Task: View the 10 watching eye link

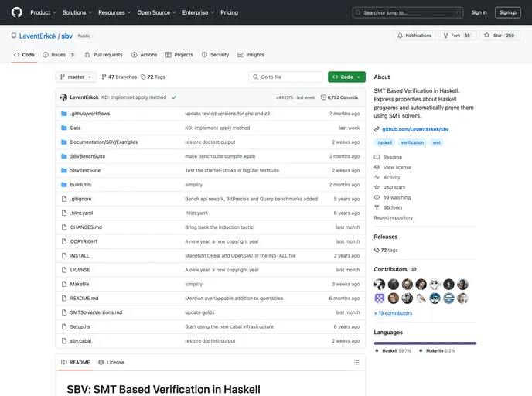Action: [392, 197]
